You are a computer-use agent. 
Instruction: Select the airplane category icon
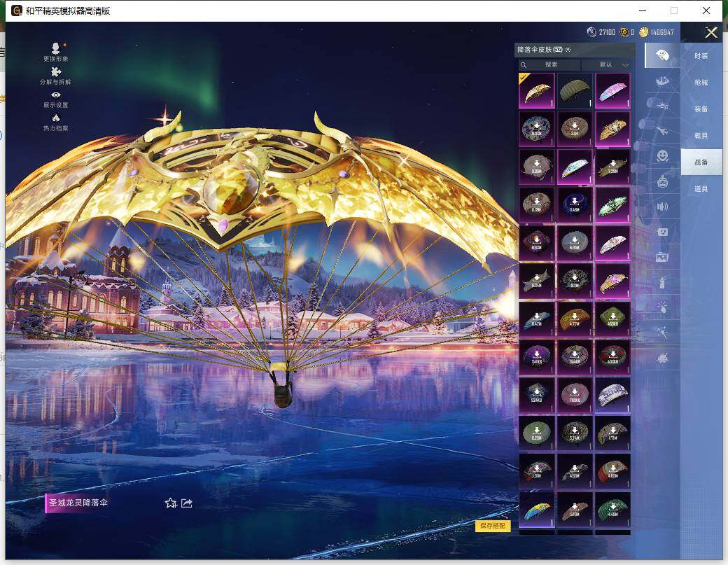[x=662, y=132]
